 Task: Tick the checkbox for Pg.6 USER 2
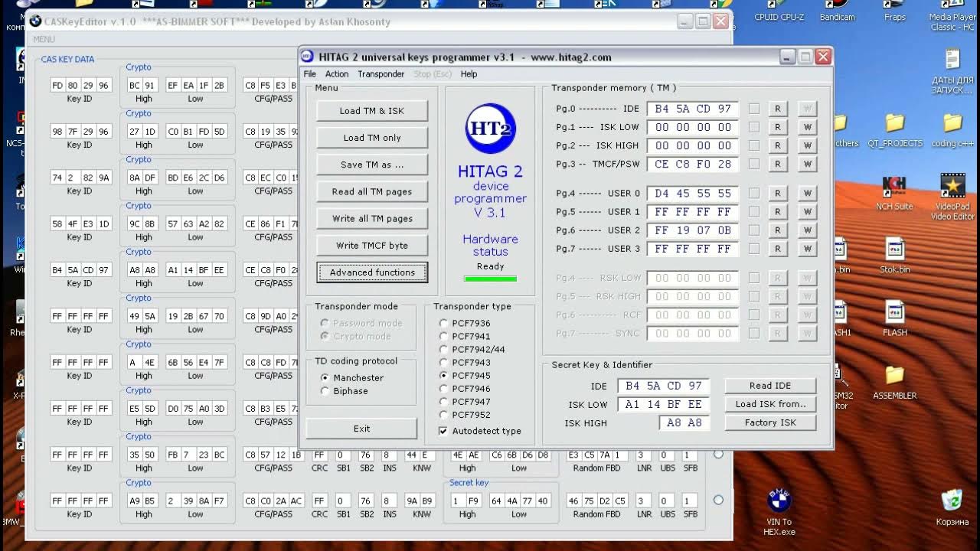(x=754, y=230)
